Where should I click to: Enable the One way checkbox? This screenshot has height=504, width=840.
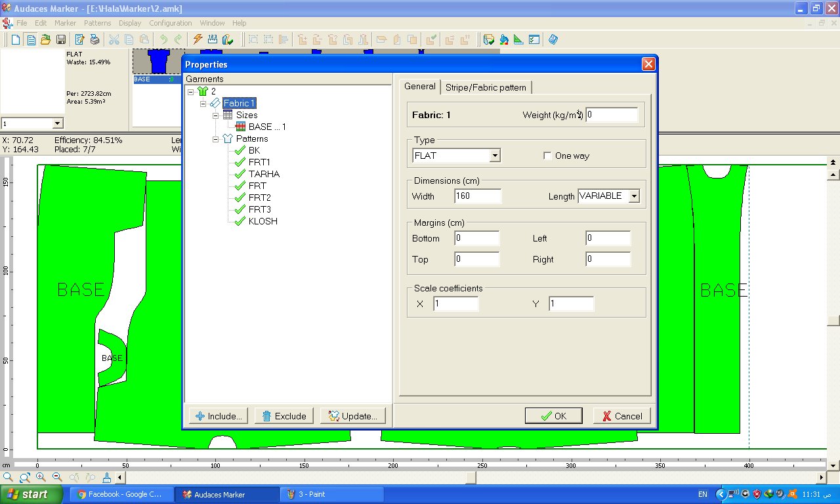pos(547,156)
